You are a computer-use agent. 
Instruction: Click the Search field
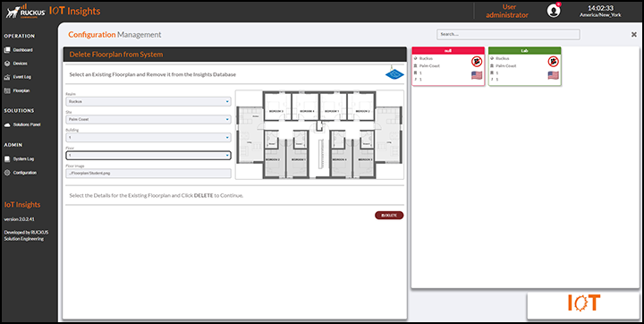pyautogui.click(x=508, y=34)
